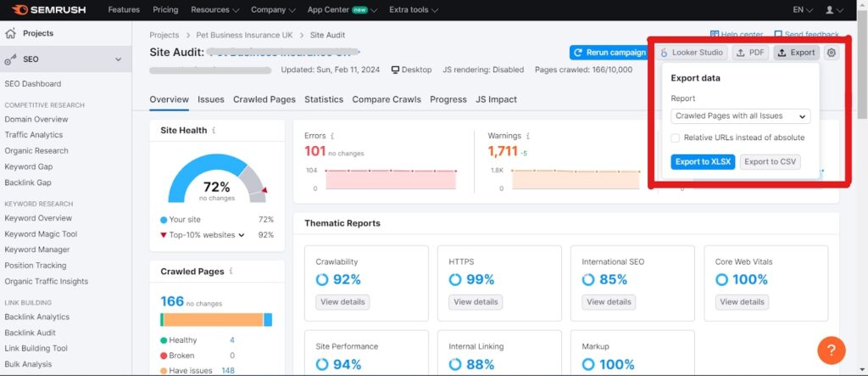Expand the App Center menu
This screenshot has height=376, width=868.
342,10
